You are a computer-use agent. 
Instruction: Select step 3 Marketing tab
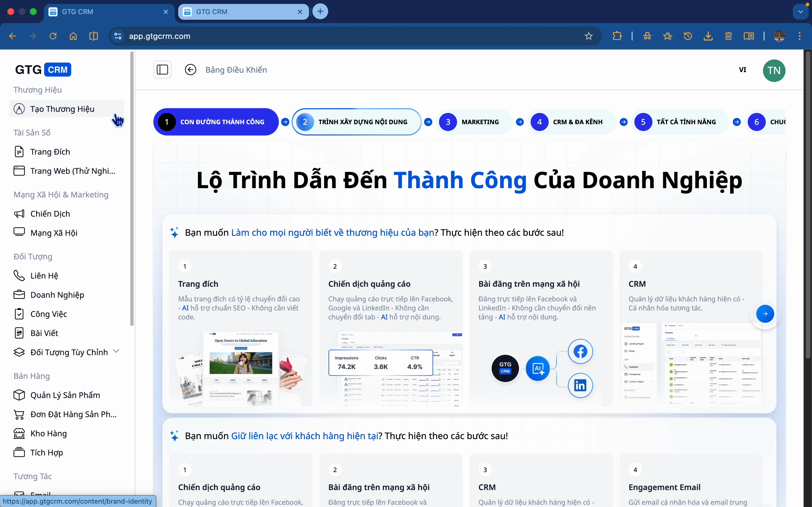point(473,122)
